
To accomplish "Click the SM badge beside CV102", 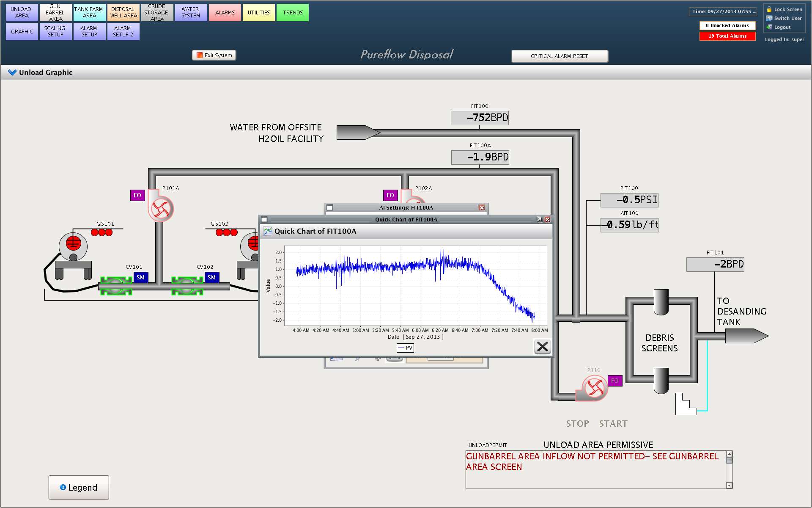I will pyautogui.click(x=212, y=277).
